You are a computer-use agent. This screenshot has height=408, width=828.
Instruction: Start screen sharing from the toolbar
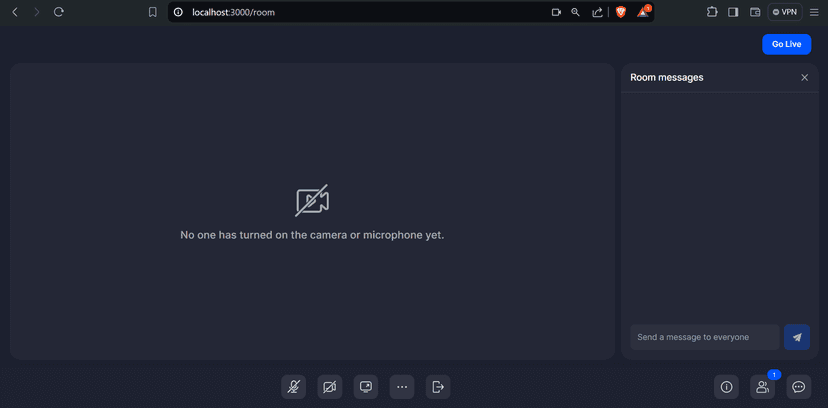click(x=365, y=387)
